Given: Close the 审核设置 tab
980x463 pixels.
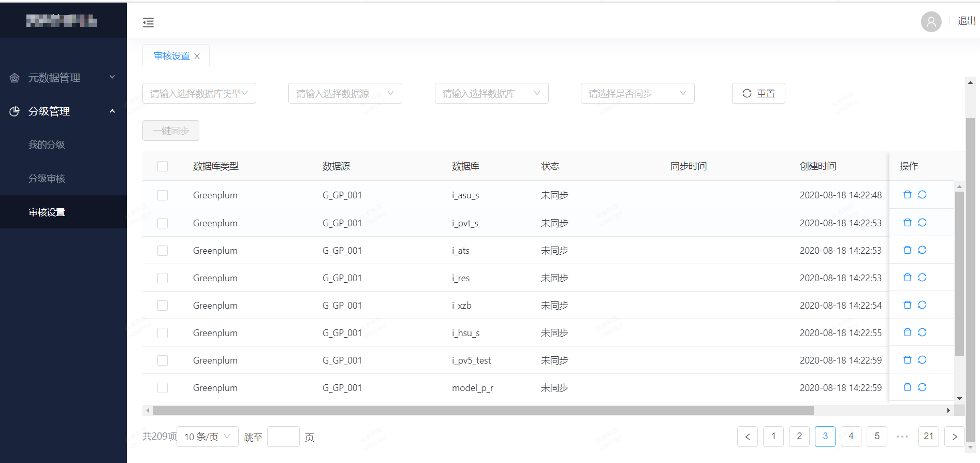Looking at the screenshot, I should tap(197, 56).
